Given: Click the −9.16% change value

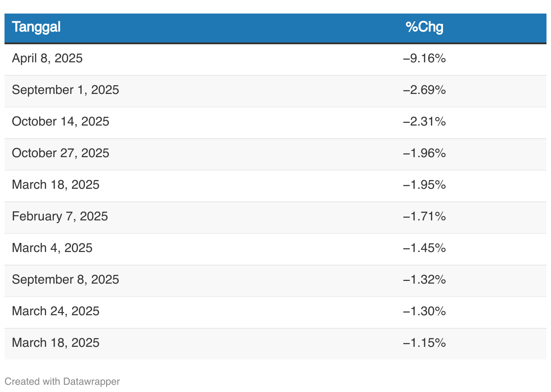Looking at the screenshot, I should tap(425, 58).
